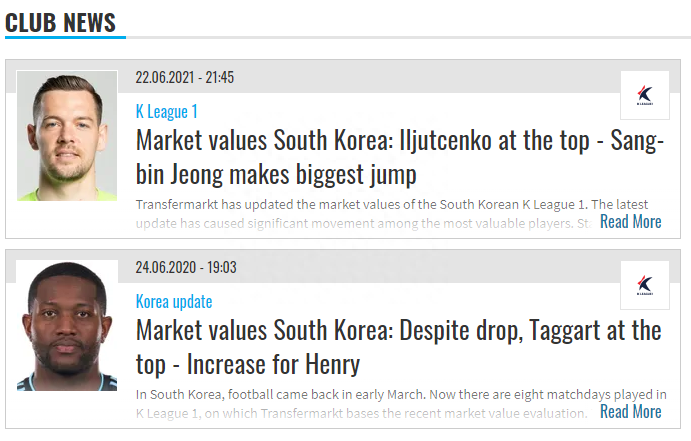Click the 24.06.2020 - 19:03 timestamp
691x441 pixels.
point(185,267)
